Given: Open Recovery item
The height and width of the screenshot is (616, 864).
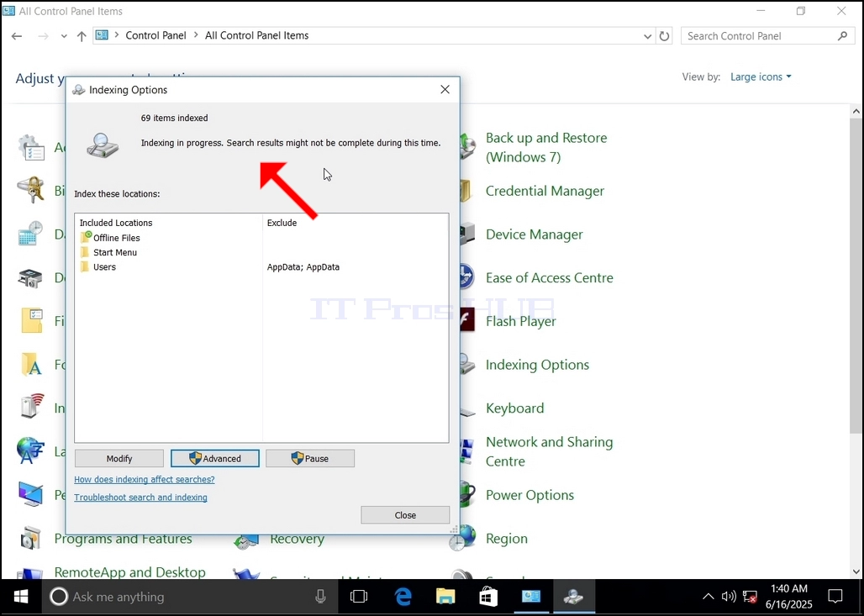Looking at the screenshot, I should tap(297, 539).
